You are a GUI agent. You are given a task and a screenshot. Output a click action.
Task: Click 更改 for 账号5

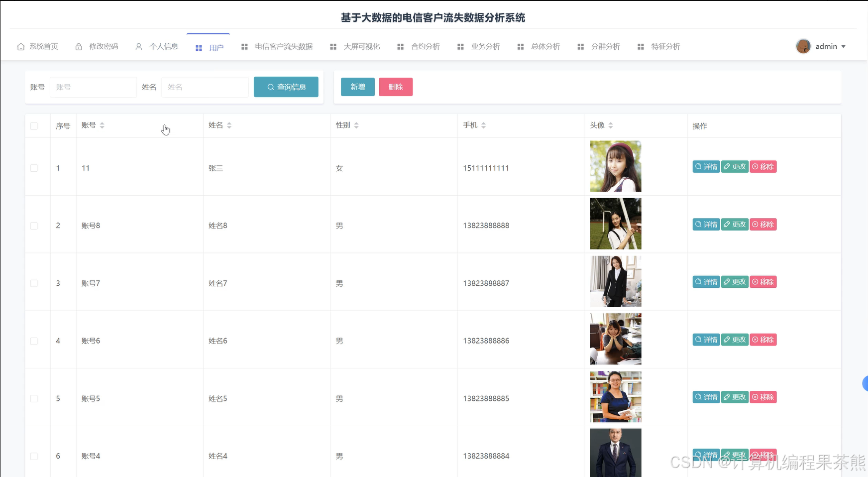(735, 397)
